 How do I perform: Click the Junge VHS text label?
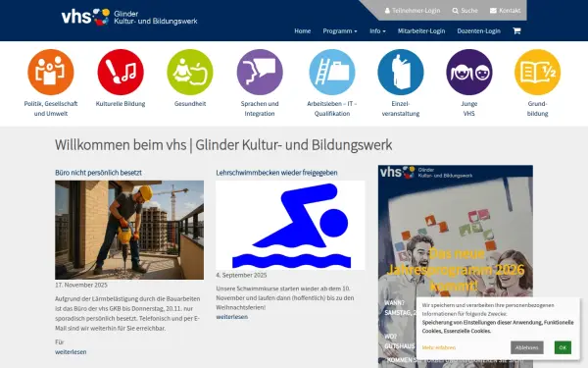469,109
